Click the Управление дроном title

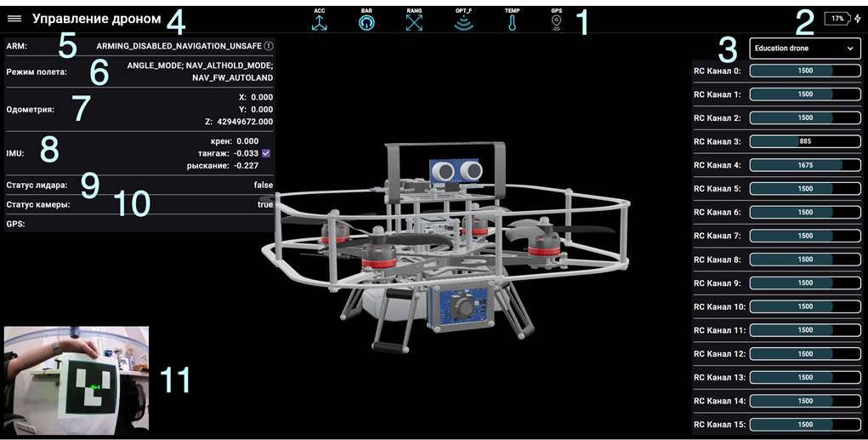[96, 19]
